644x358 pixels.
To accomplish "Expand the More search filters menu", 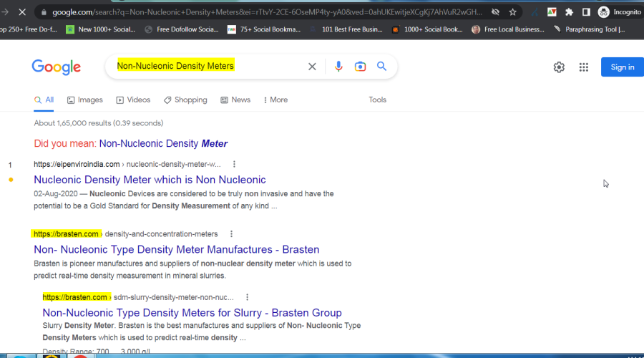I will pyautogui.click(x=275, y=100).
